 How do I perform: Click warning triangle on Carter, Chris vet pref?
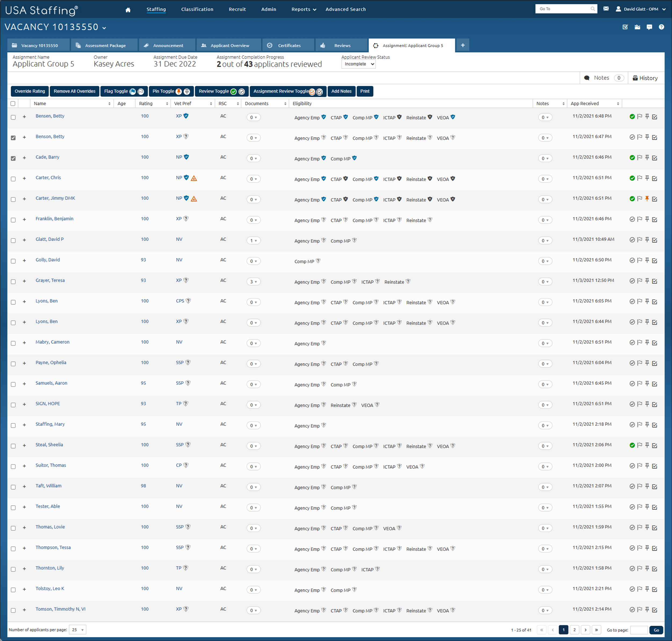point(194,178)
